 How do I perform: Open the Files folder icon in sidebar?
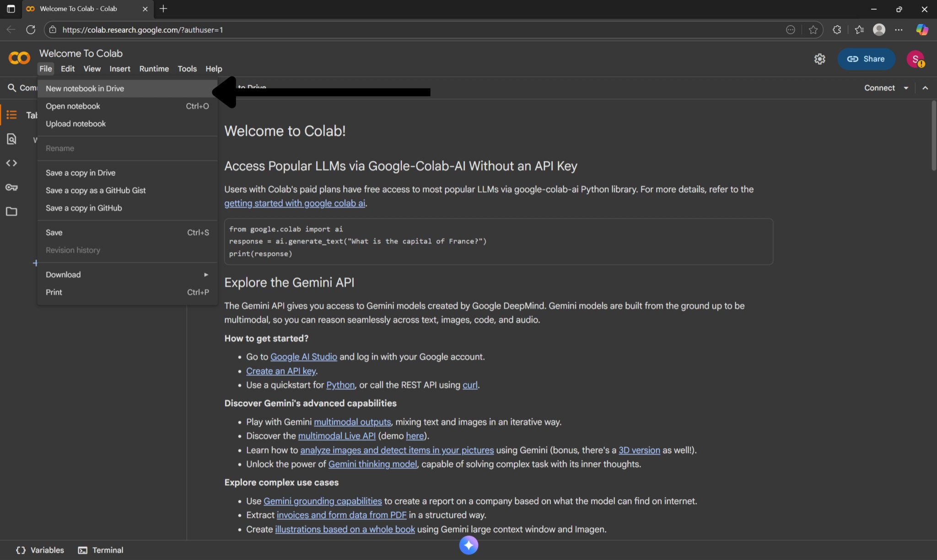click(11, 211)
